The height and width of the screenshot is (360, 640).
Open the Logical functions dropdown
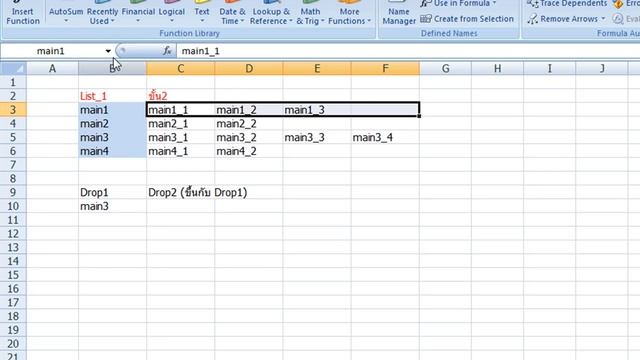[171, 13]
